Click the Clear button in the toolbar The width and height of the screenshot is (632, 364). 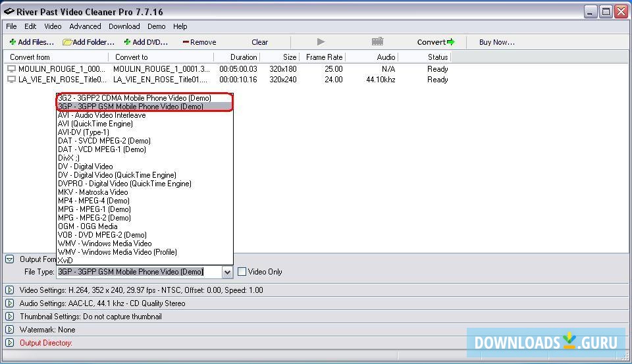click(x=259, y=42)
